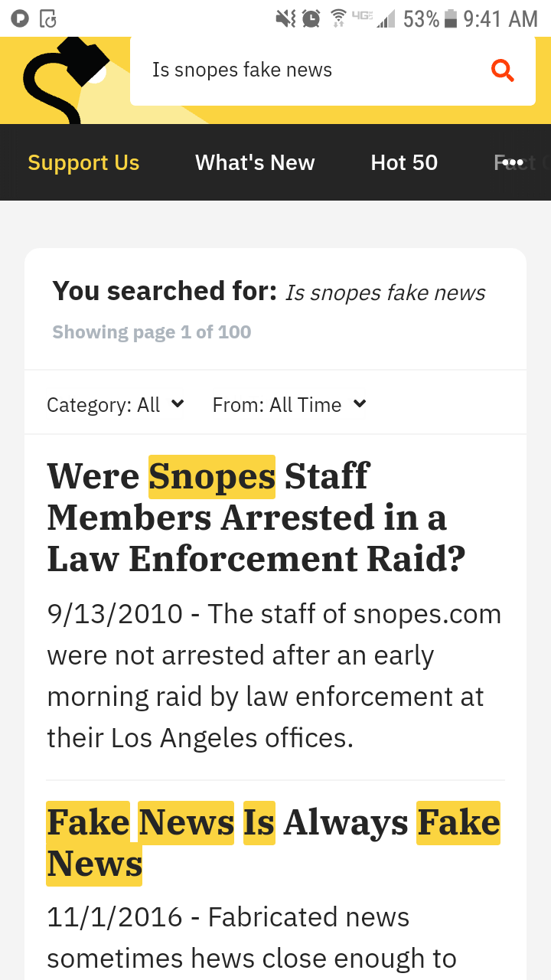Expand the Category: All dropdown
The width and height of the screenshot is (551, 980).
pyautogui.click(x=116, y=404)
